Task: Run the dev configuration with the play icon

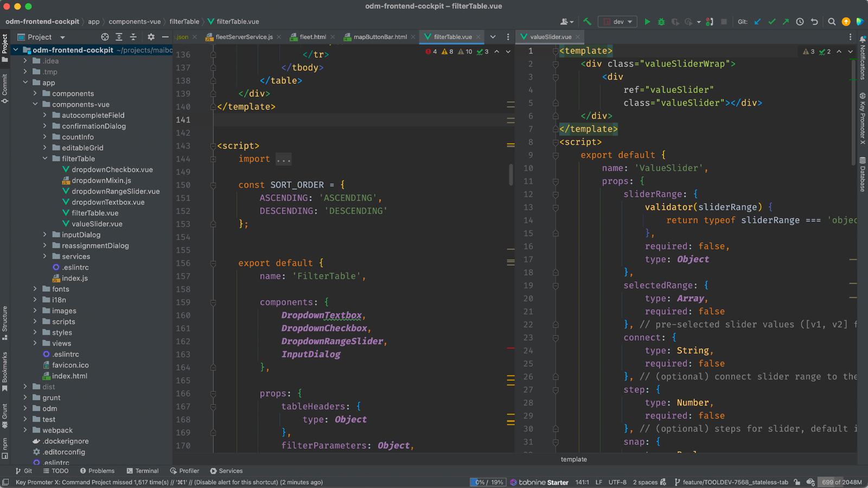Action: click(x=647, y=22)
